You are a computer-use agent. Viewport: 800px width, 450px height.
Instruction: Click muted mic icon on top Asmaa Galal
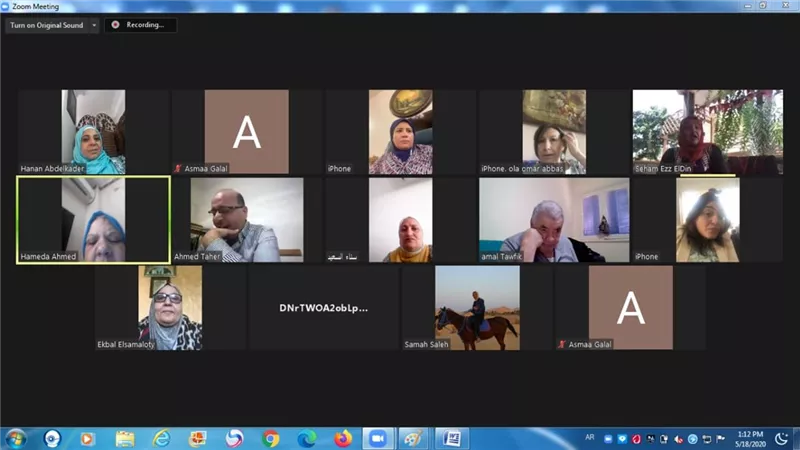pyautogui.click(x=178, y=168)
